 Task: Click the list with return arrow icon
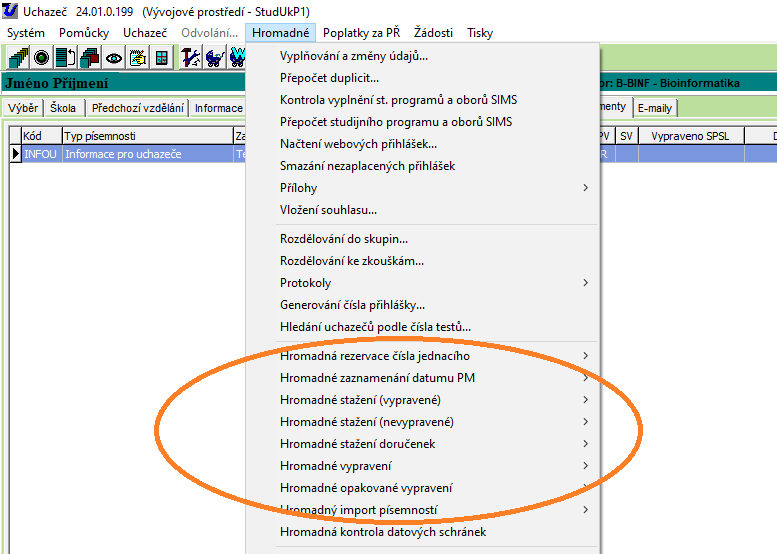(65, 57)
